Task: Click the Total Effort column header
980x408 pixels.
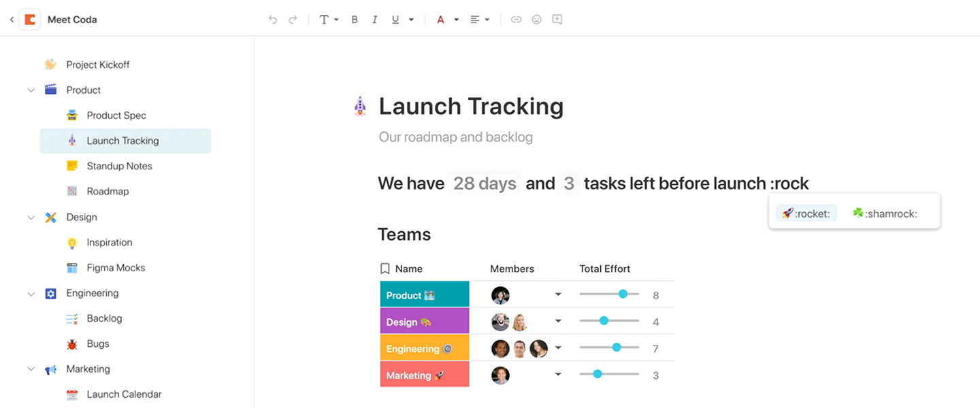Action: pos(605,269)
